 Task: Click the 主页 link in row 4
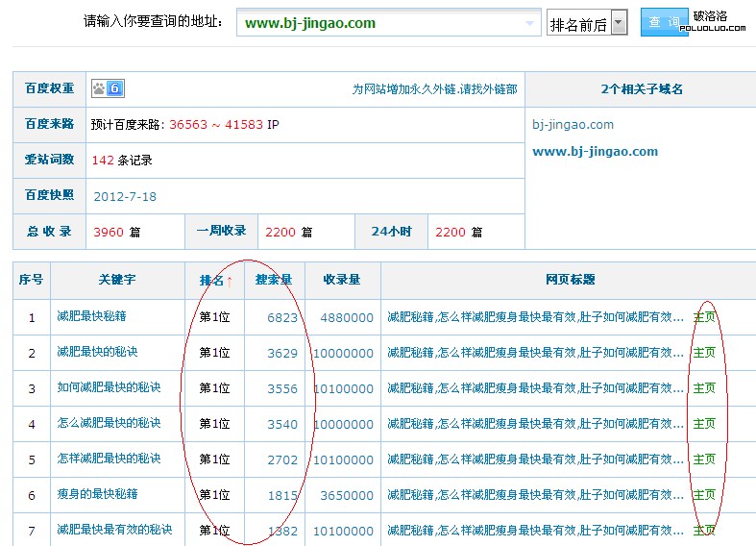tap(704, 423)
